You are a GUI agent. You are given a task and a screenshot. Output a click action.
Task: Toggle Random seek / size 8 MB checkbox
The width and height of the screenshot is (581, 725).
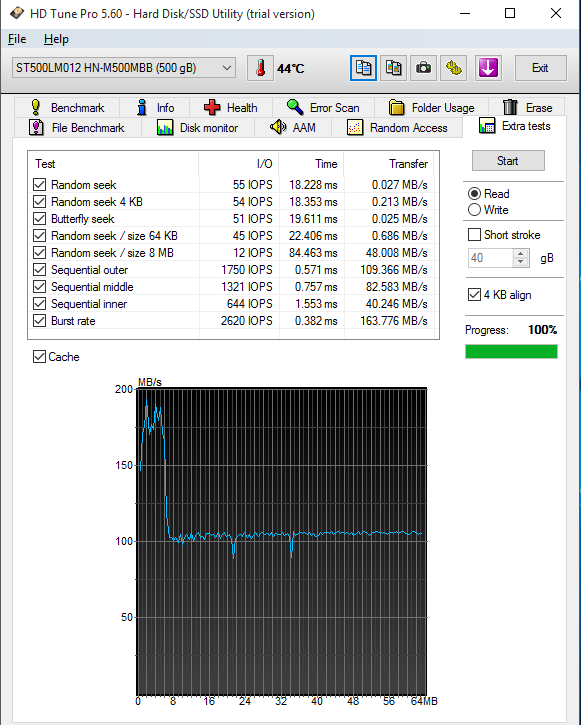40,253
